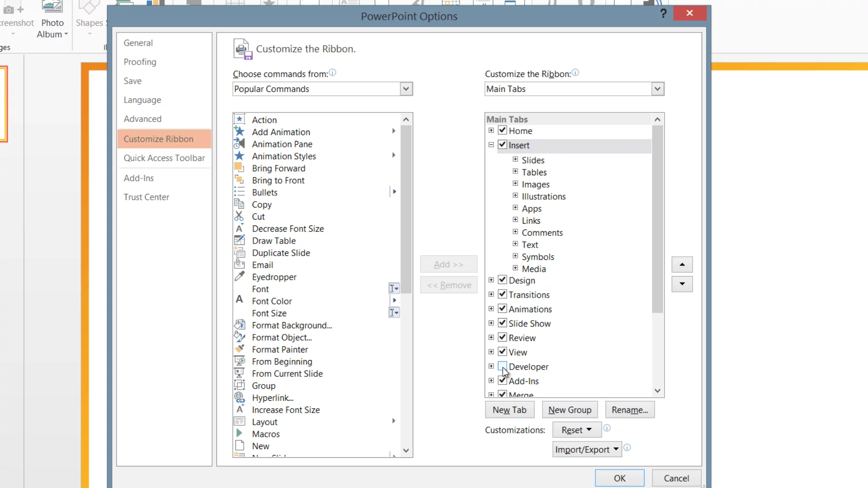Open the dialog Help question mark
868x488 pixels.
coord(663,14)
